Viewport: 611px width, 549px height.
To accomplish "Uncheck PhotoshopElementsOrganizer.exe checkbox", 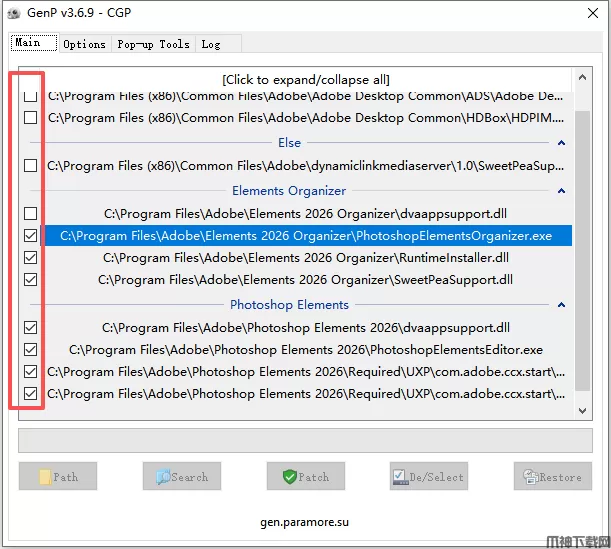I will 30,235.
